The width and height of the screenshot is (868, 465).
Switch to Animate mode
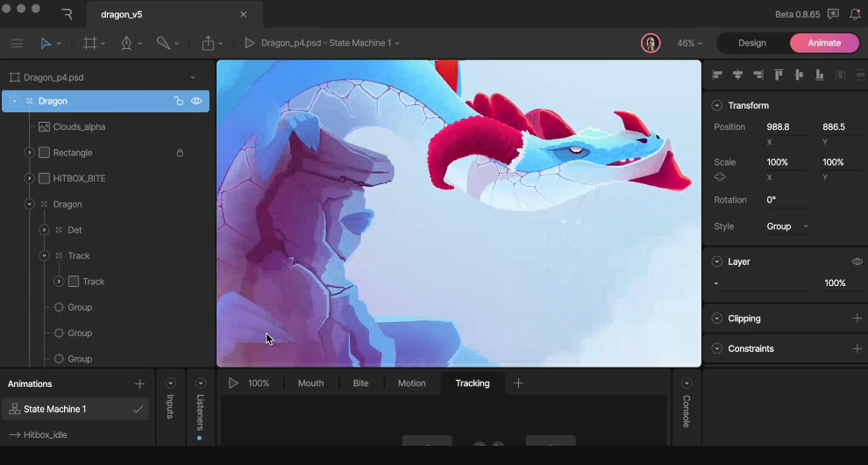click(824, 43)
